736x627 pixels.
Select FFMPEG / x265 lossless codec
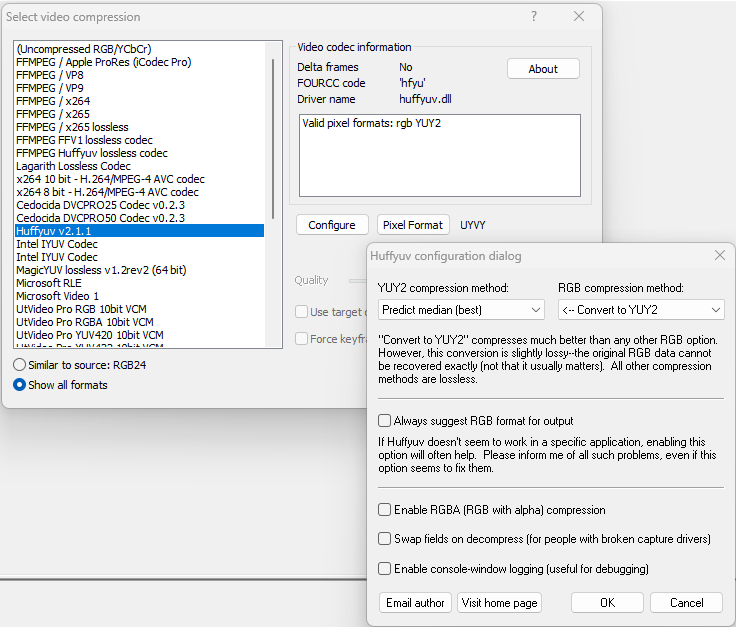[139, 127]
